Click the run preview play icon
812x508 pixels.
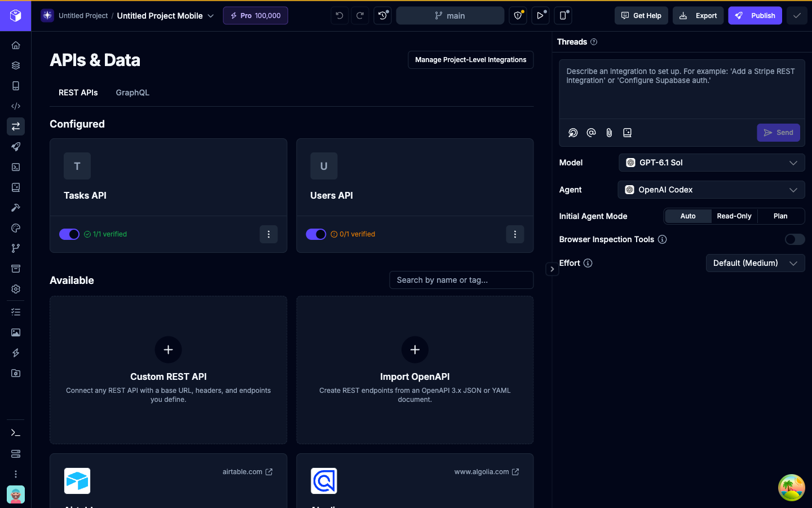tap(540, 16)
